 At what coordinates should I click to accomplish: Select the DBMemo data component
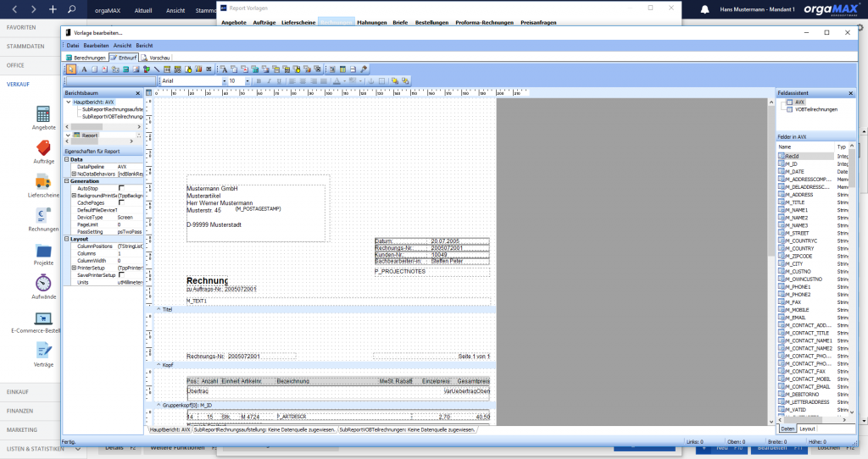[x=234, y=69]
